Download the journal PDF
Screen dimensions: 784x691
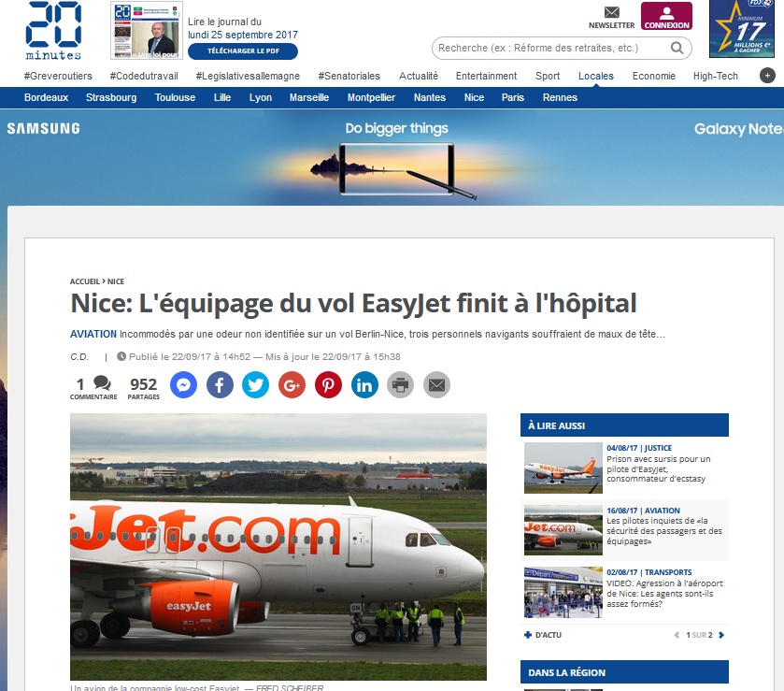coord(243,51)
